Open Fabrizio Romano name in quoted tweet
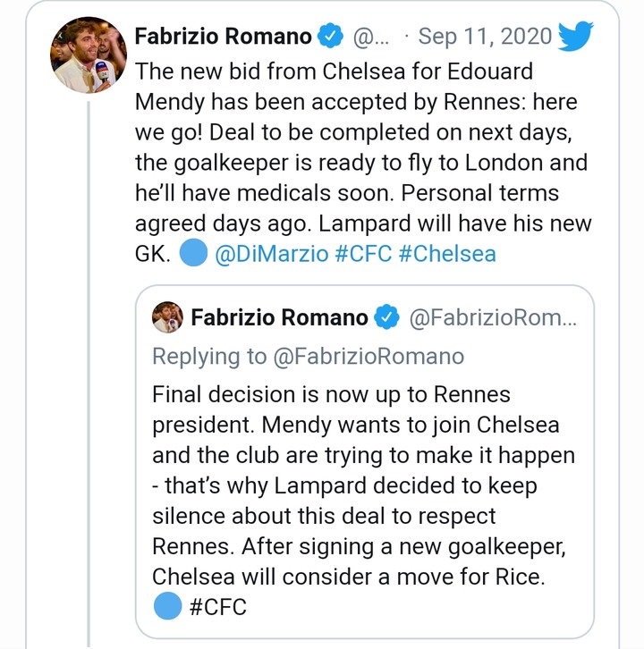The width and height of the screenshot is (644, 649). click(x=279, y=317)
